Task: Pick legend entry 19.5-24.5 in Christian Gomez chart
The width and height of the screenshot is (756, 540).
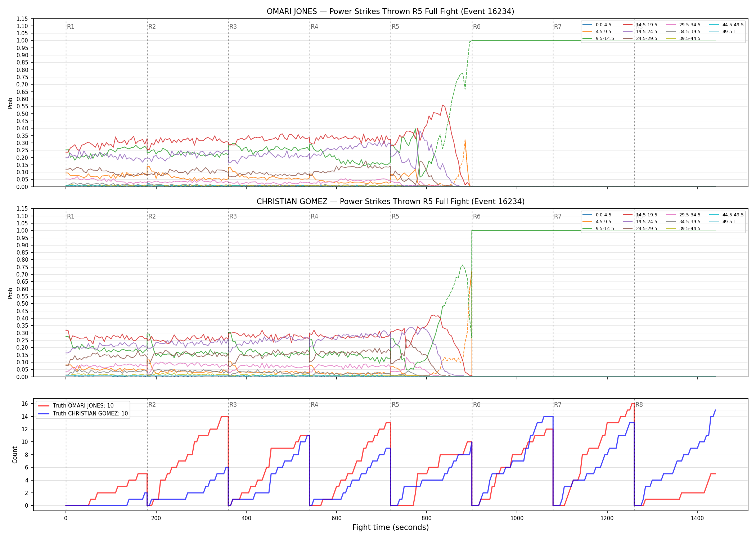Action: pyautogui.click(x=640, y=222)
